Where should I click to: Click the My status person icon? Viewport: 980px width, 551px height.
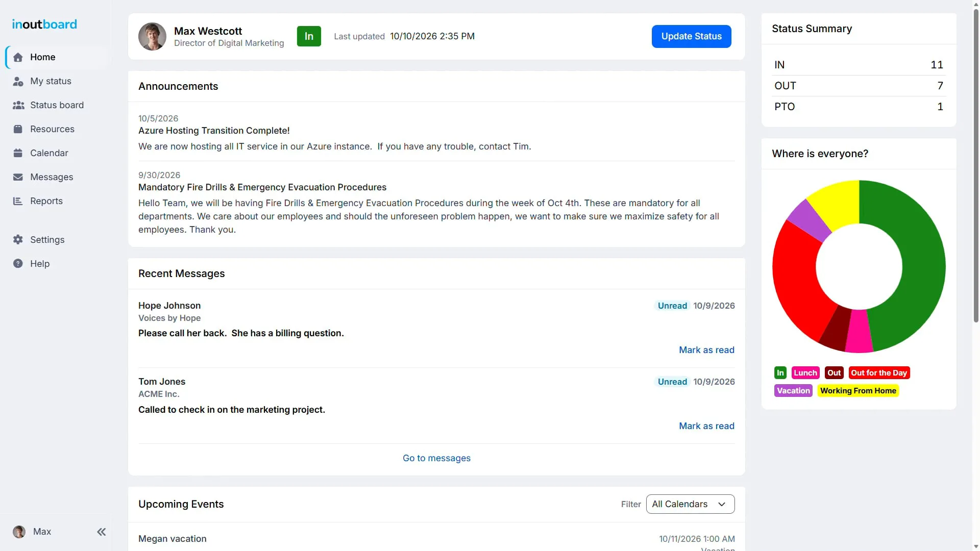point(18,81)
